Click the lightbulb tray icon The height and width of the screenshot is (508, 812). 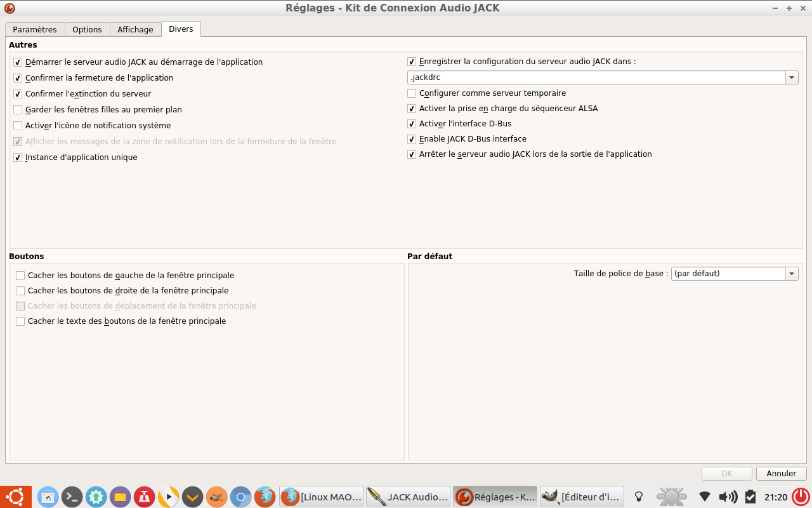(639, 497)
